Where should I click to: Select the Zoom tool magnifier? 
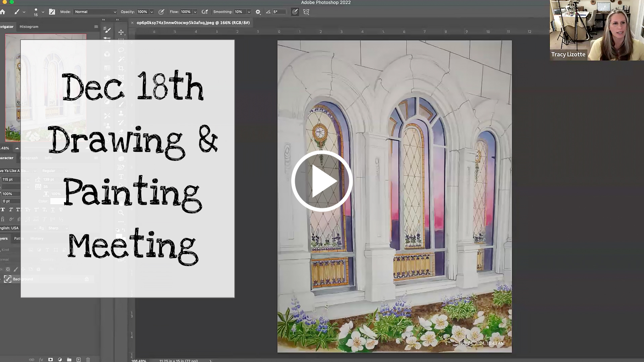point(121,213)
